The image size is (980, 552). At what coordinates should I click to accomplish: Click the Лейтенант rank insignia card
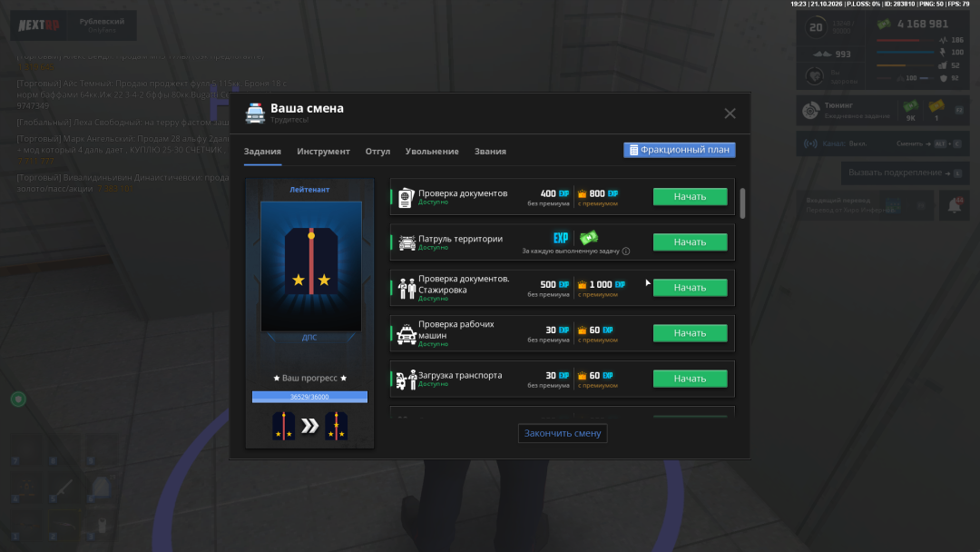click(x=310, y=266)
